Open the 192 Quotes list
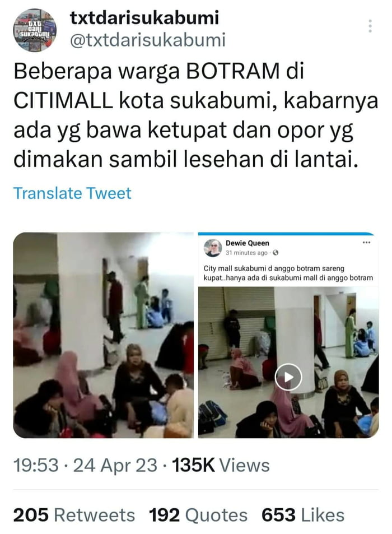Image resolution: width=392 pixels, height=534 pixels. (x=198, y=514)
